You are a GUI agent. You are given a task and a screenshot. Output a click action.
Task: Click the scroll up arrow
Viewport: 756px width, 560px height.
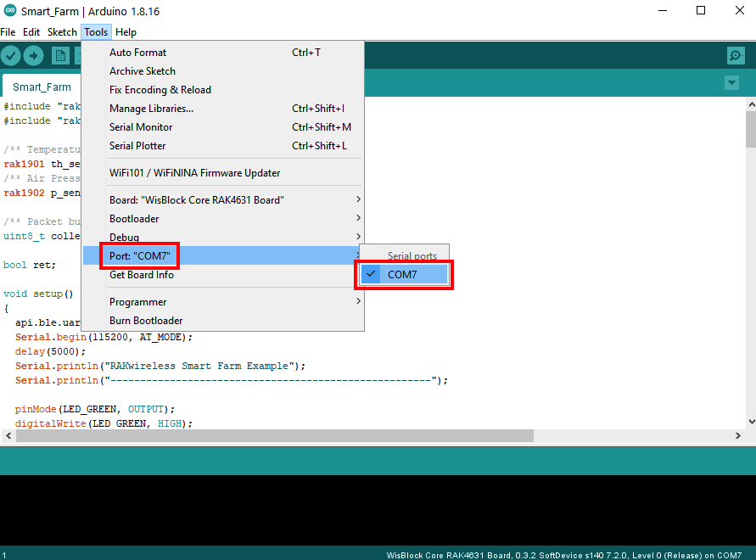pyautogui.click(x=751, y=104)
